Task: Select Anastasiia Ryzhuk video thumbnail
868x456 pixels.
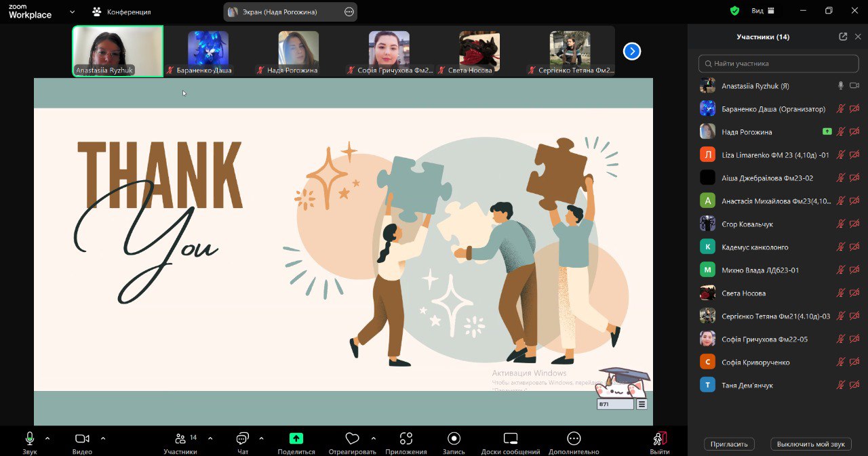Action: pos(118,51)
